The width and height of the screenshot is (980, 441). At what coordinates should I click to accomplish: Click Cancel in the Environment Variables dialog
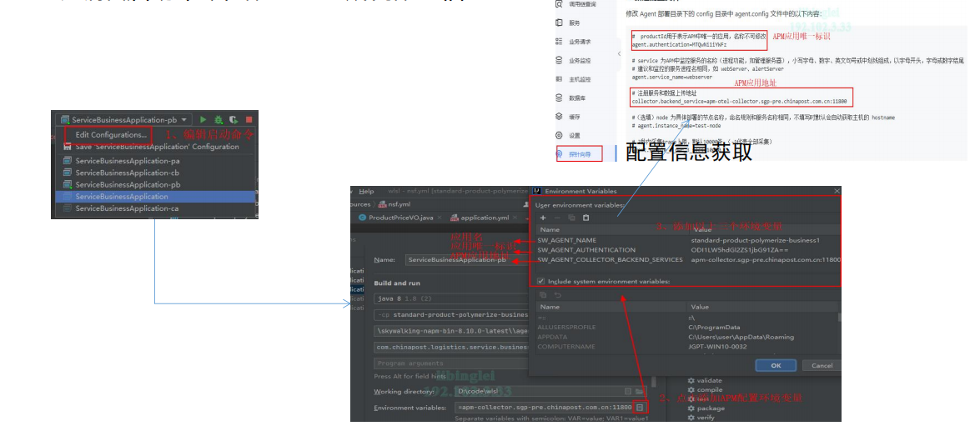822,365
